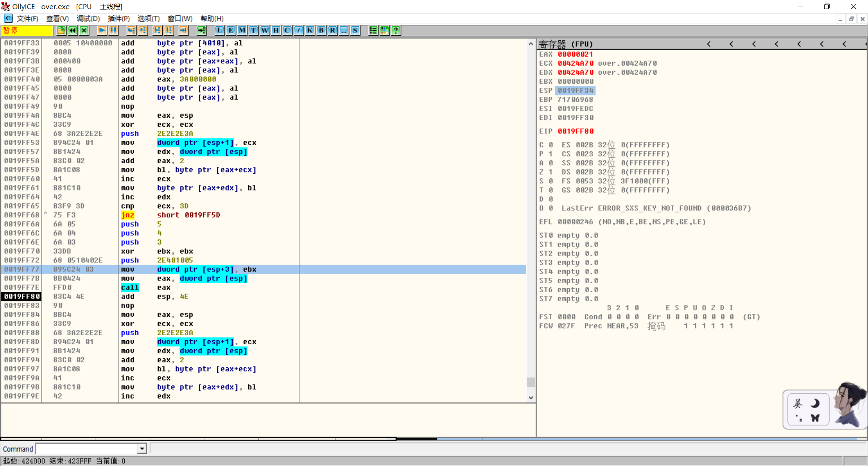This screenshot has height=466, width=868.
Task: Click the Step into toolbar icon
Action: coord(131,30)
